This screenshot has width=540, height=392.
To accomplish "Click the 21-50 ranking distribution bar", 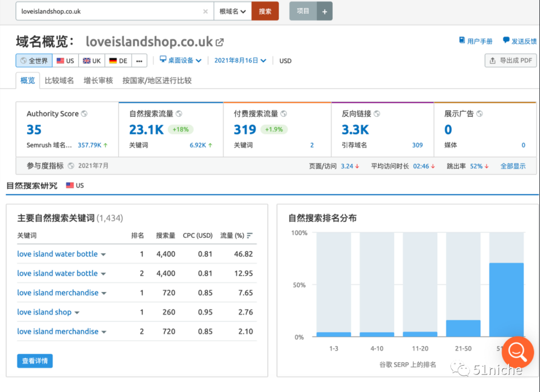I will click(x=463, y=328).
